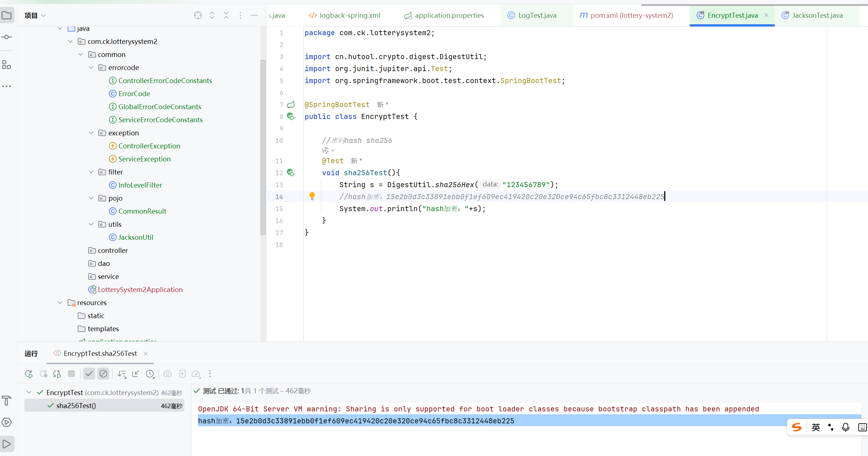
Task: Click the rerun test icon
Action: click(x=29, y=374)
